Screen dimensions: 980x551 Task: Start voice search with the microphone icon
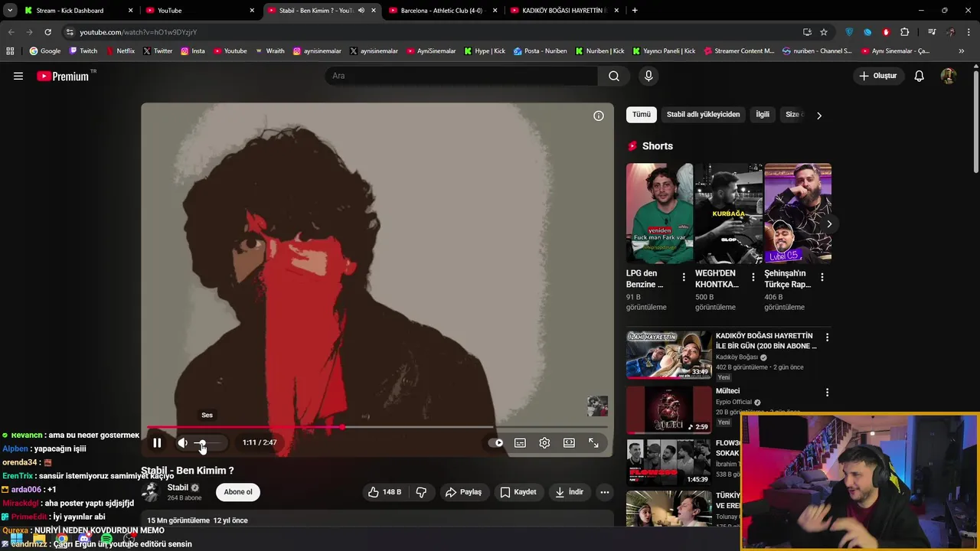(x=648, y=76)
